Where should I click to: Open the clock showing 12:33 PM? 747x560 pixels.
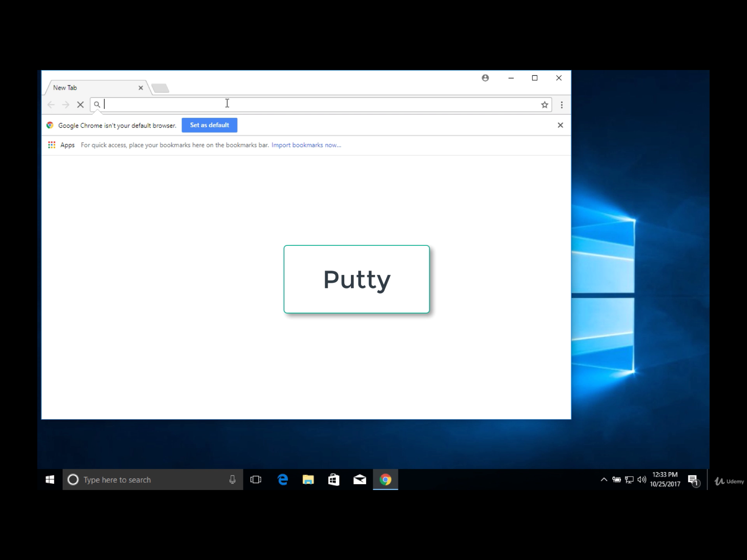tap(665, 479)
